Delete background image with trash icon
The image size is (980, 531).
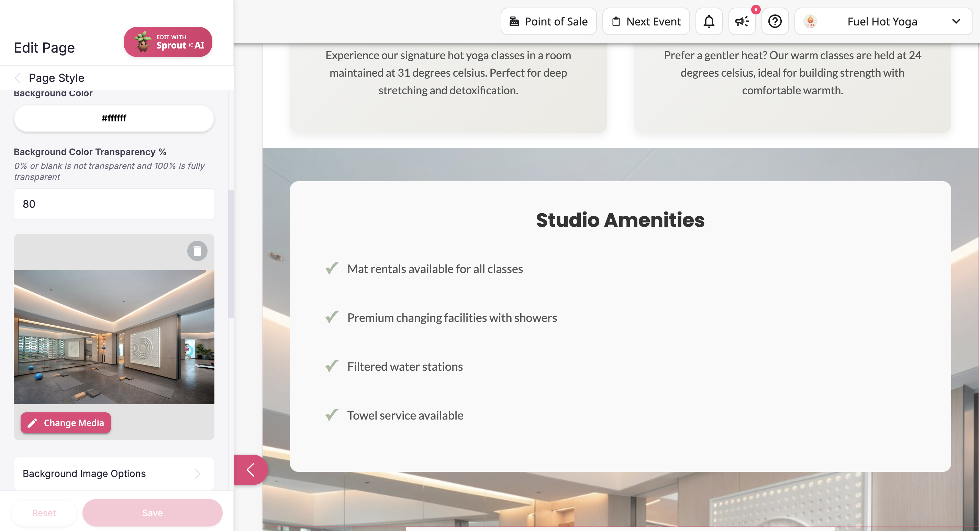[197, 251]
